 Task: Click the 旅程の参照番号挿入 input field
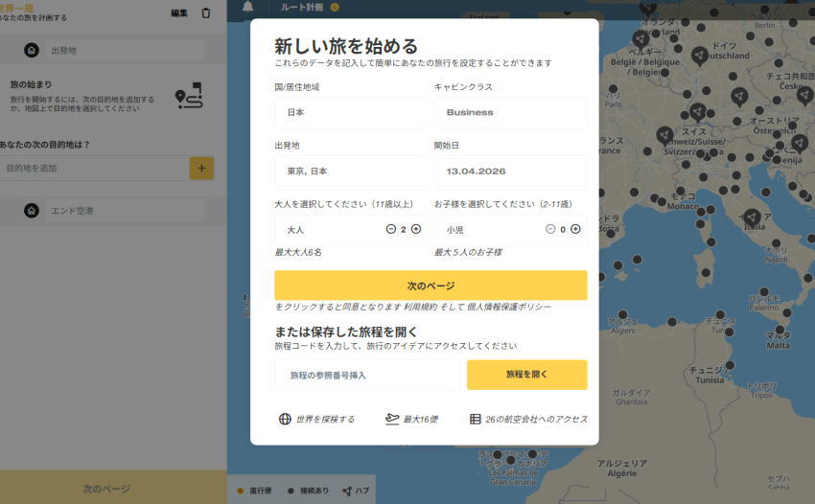(366, 375)
